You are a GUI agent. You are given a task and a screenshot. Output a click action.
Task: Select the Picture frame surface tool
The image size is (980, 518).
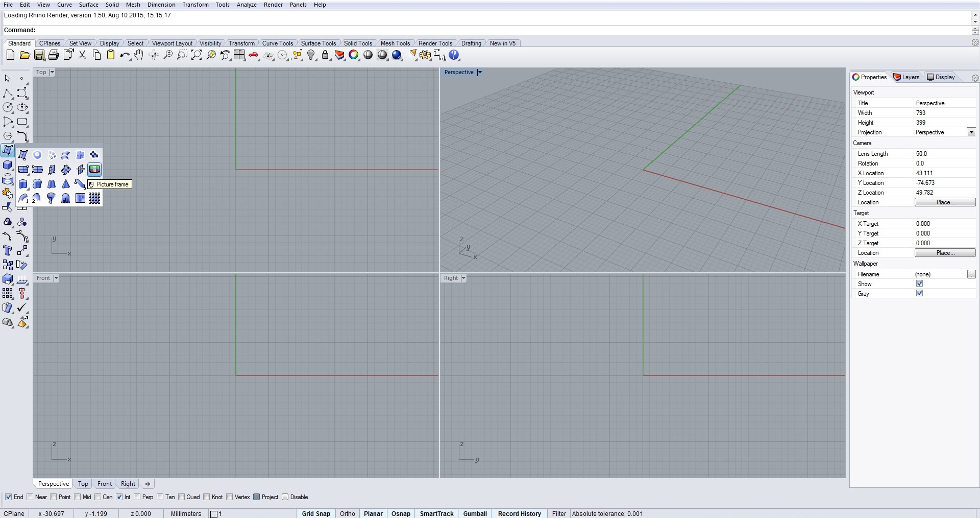pos(94,170)
